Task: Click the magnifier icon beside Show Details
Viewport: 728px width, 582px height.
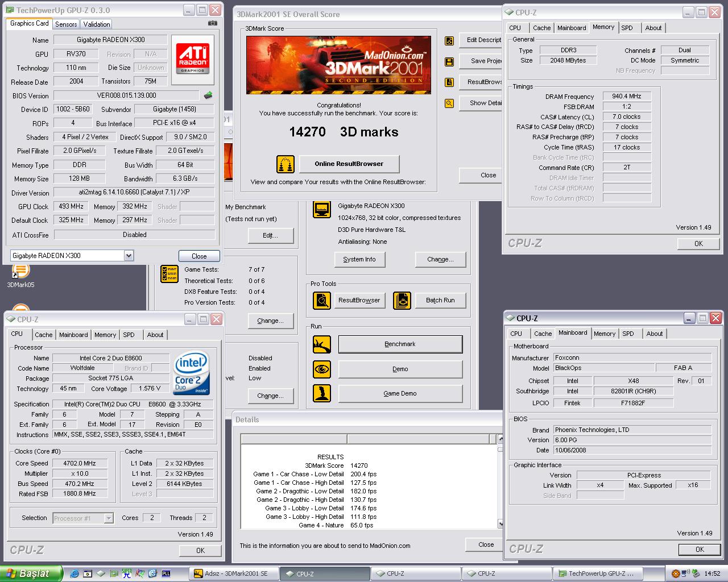Action: (449, 103)
